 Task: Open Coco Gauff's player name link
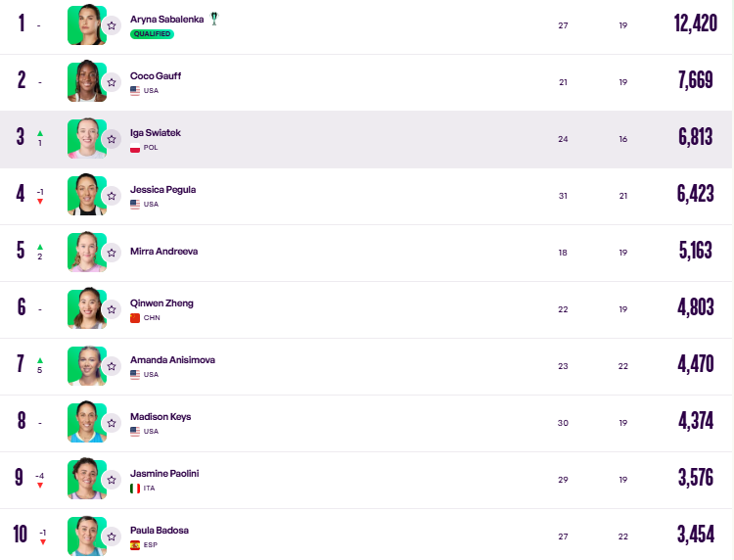[x=156, y=75]
